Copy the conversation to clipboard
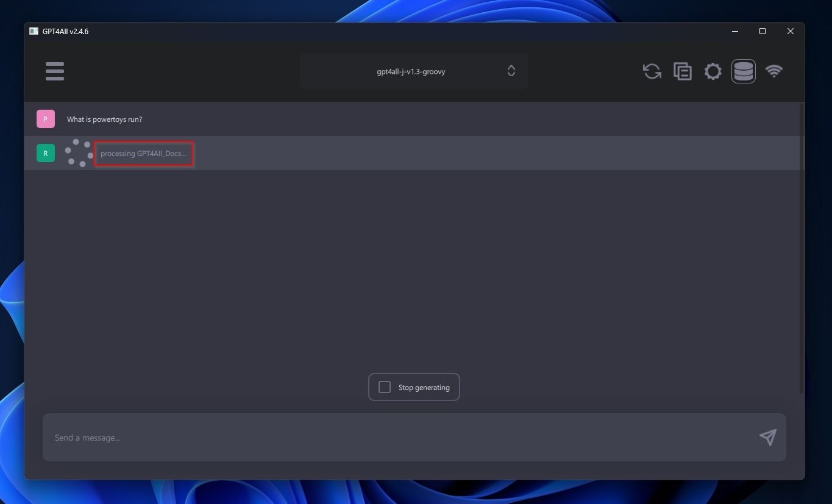The image size is (832, 504). tap(682, 71)
